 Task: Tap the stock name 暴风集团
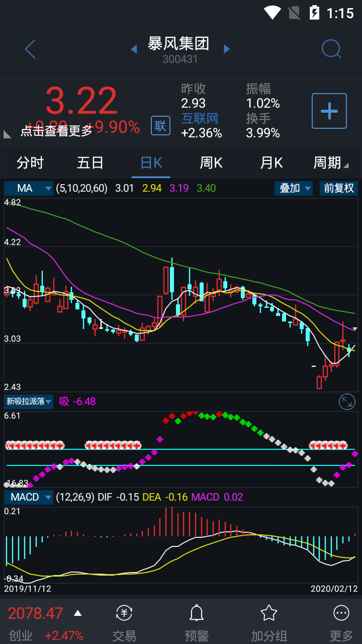point(178,43)
